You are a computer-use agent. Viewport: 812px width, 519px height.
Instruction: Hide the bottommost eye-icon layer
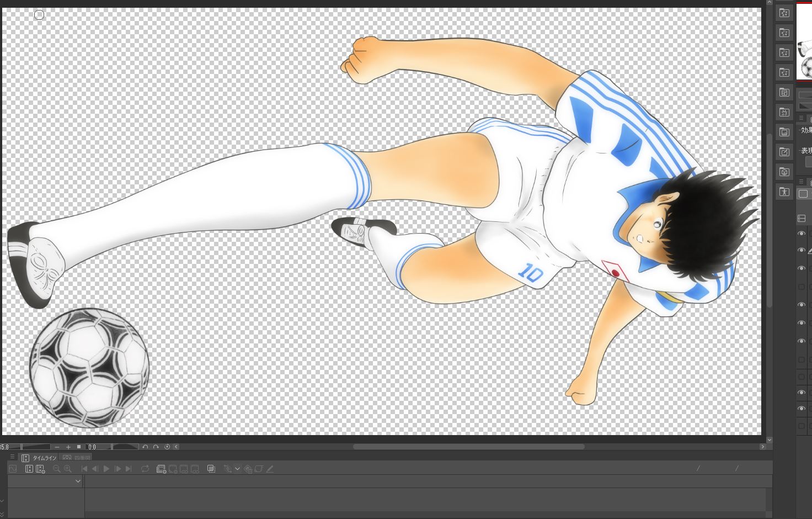[802, 408]
